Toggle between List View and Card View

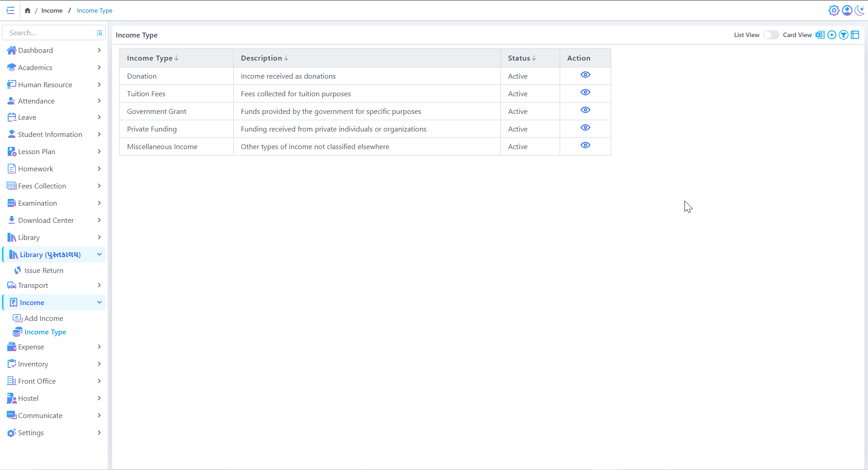click(771, 35)
